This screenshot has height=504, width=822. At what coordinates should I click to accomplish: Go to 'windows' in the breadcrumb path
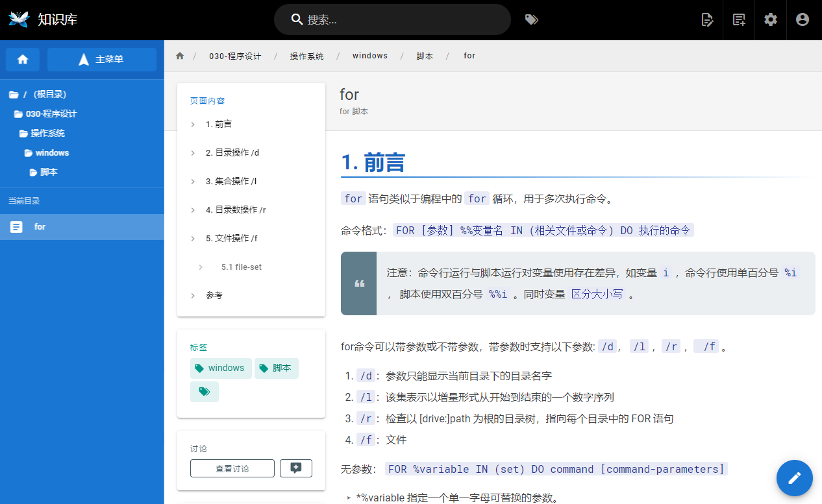pyautogui.click(x=370, y=56)
